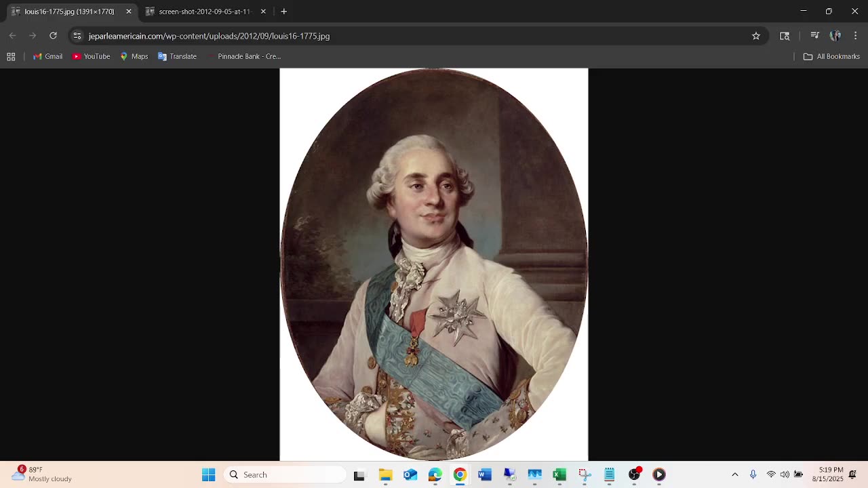The height and width of the screenshot is (488, 868).
Task: View site information icon in address bar
Action: (77, 36)
